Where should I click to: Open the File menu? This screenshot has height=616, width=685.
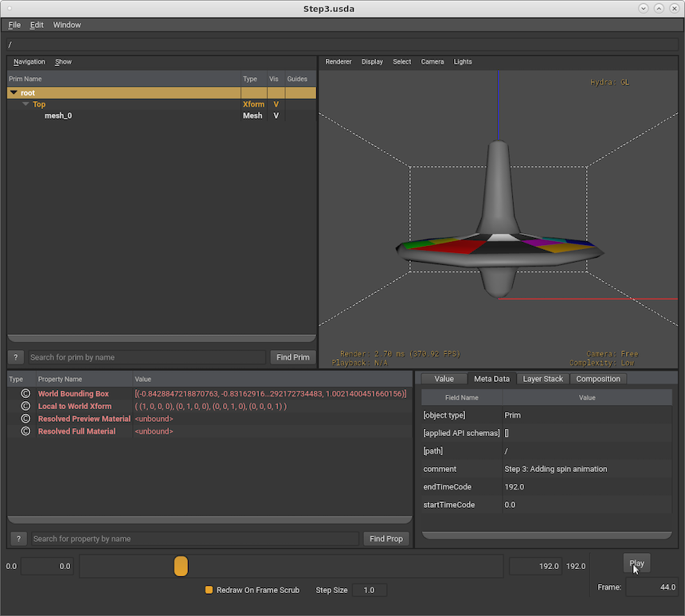[x=14, y=25]
